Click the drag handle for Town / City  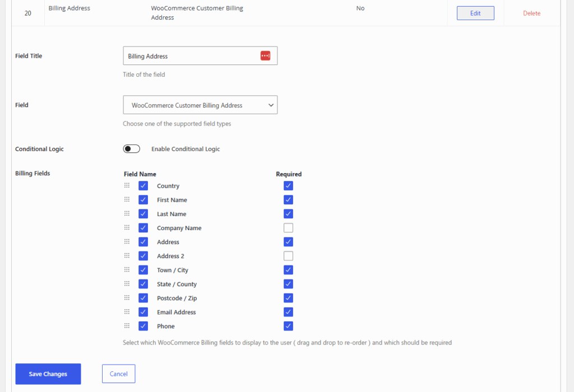point(127,269)
